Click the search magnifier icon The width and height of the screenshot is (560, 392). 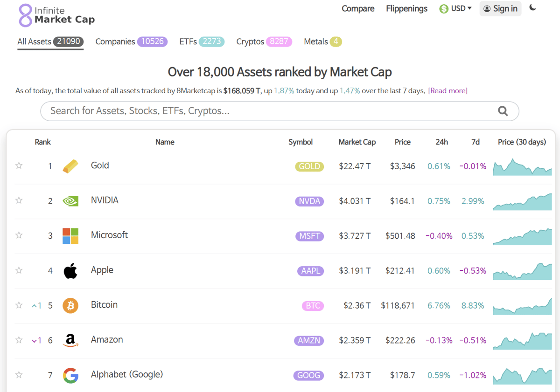[x=503, y=111]
